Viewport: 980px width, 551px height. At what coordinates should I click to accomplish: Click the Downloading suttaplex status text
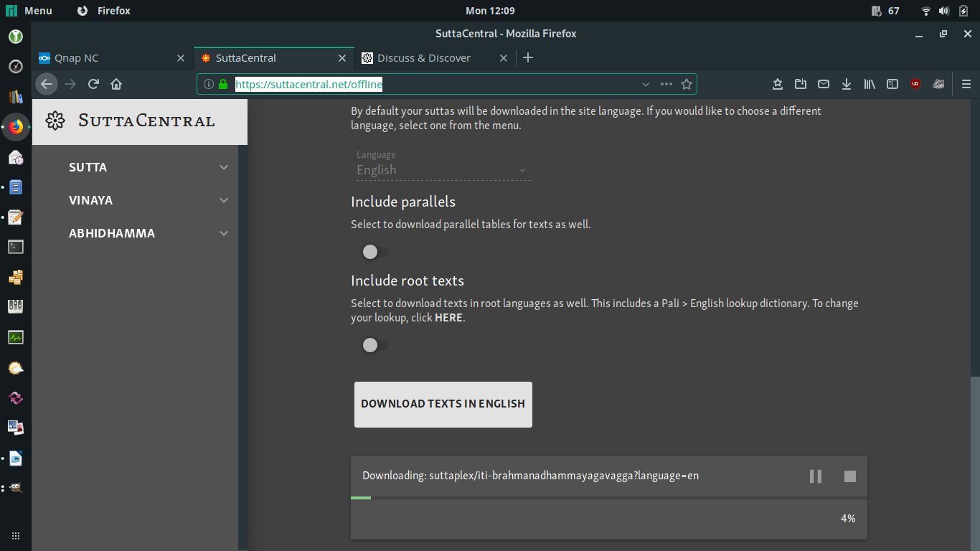[530, 476]
